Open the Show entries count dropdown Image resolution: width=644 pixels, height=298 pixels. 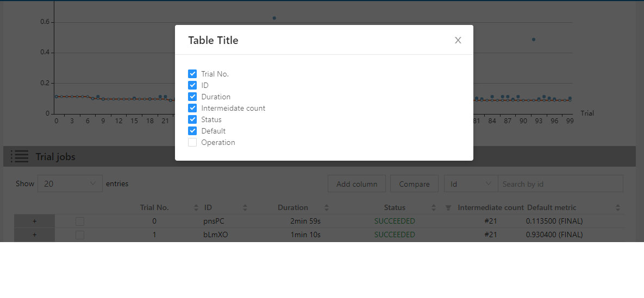[x=70, y=184]
